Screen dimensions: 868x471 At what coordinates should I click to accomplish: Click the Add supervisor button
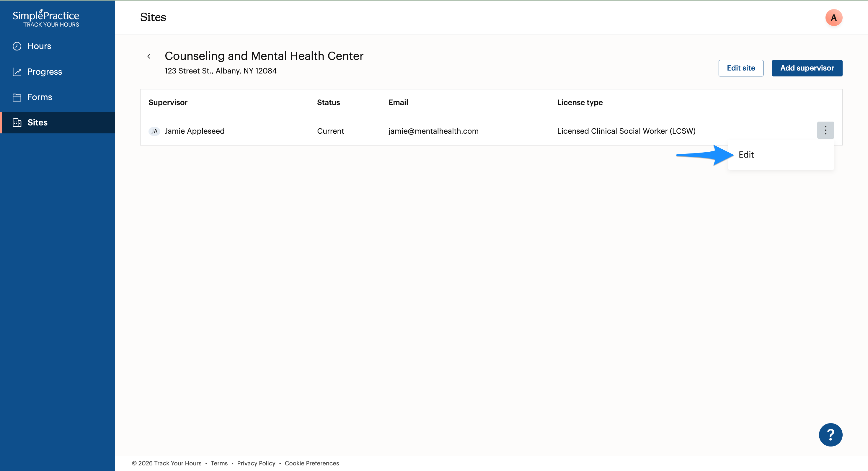807,68
